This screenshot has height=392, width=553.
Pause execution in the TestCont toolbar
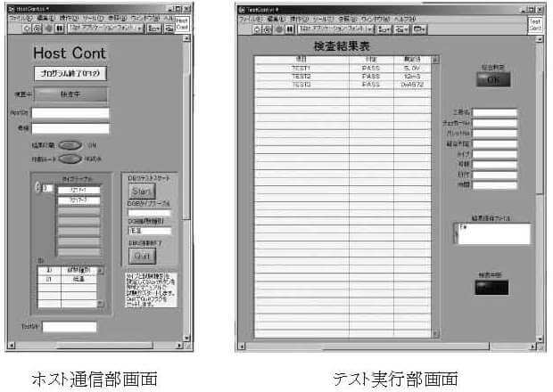289,29
